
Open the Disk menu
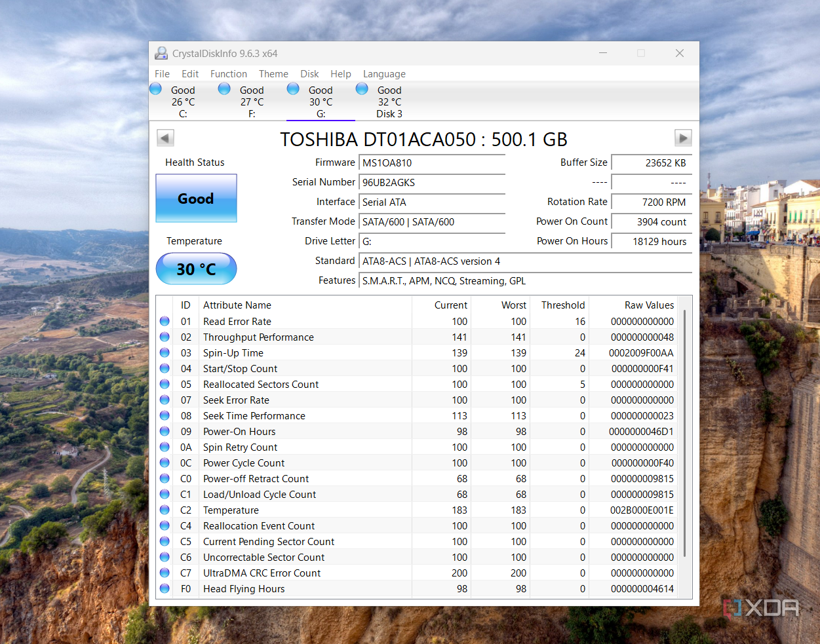(309, 74)
